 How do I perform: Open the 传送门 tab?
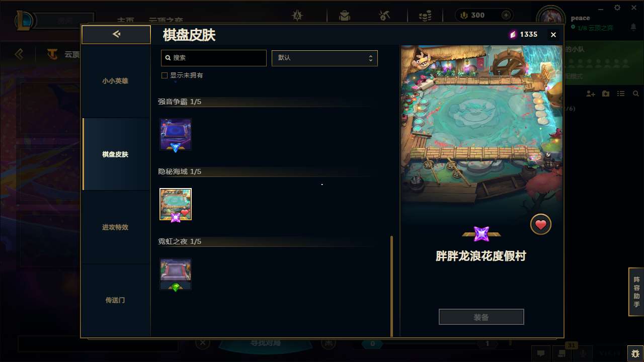115,300
